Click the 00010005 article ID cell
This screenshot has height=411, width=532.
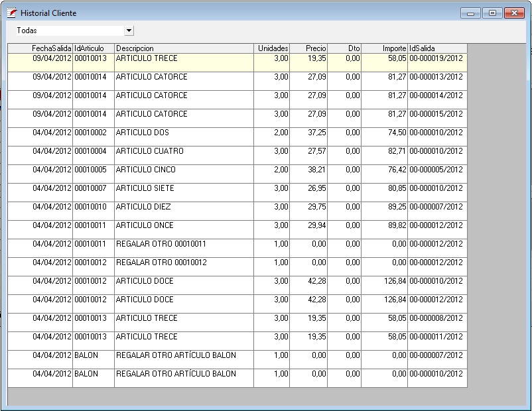click(x=94, y=174)
